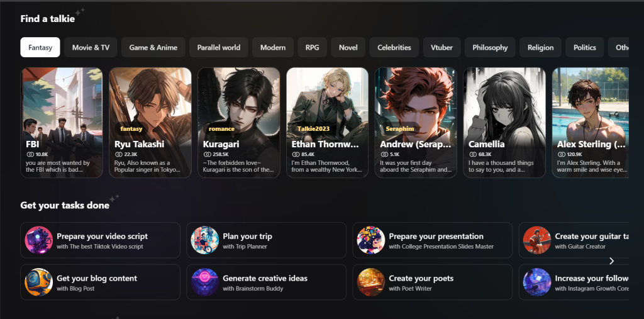Image resolution: width=644 pixels, height=319 pixels.
Task: Click the Guitar Creator avatar icon
Action: (537, 240)
